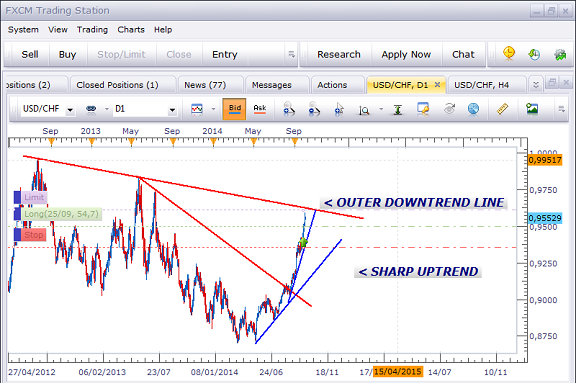The image size is (576, 383).
Task: Click the 0,95529 current price marker
Action: [545, 218]
